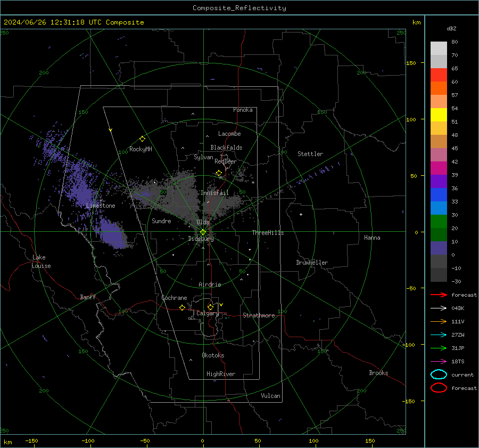Click the yellow diamond marker above RockyMH
The height and width of the screenshot is (448, 479).
pos(142,139)
